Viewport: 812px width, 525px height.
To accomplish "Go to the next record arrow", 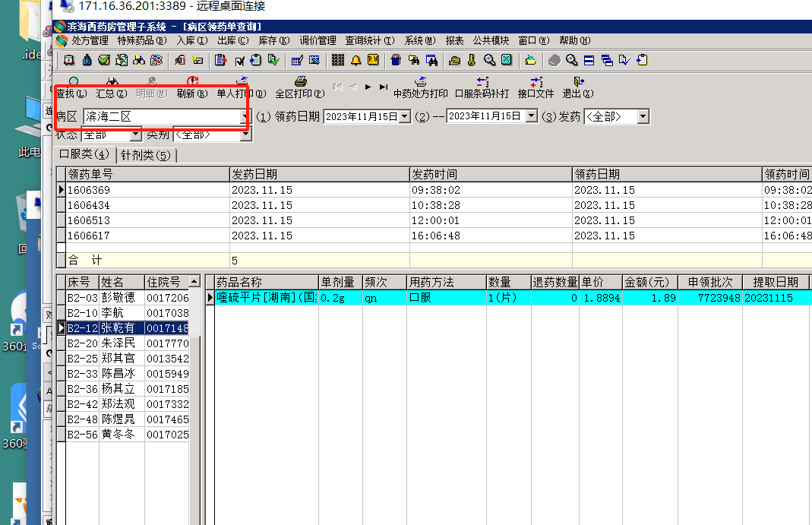I will 368,87.
